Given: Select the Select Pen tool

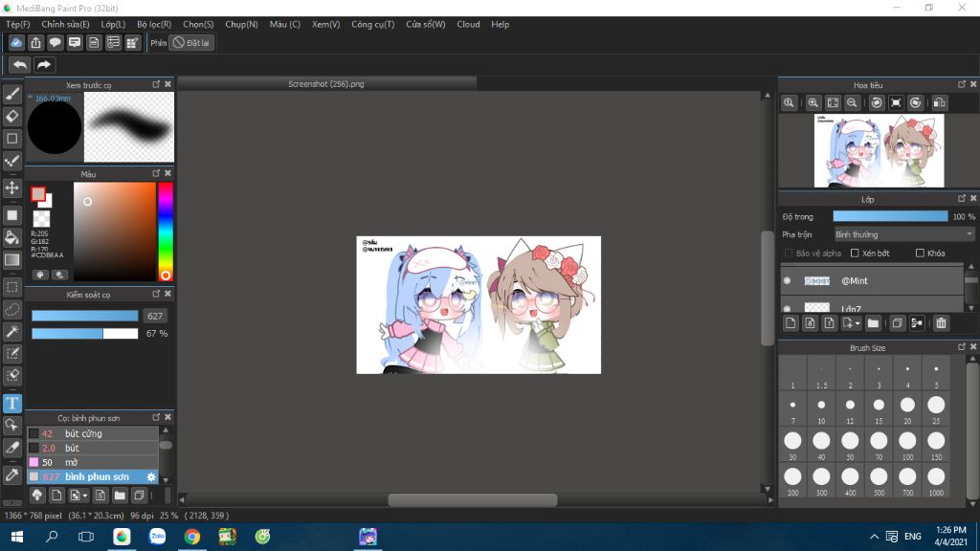Looking at the screenshot, I should (11, 354).
